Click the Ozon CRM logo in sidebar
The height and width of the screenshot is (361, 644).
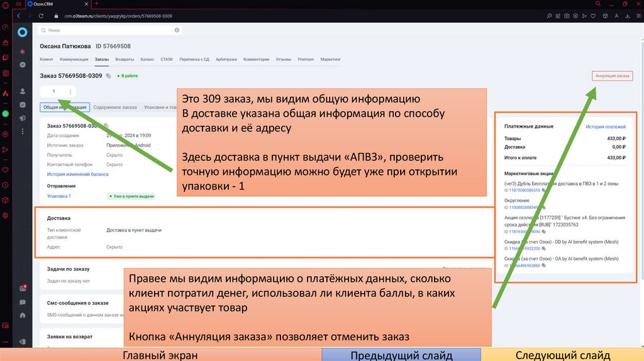point(23,32)
